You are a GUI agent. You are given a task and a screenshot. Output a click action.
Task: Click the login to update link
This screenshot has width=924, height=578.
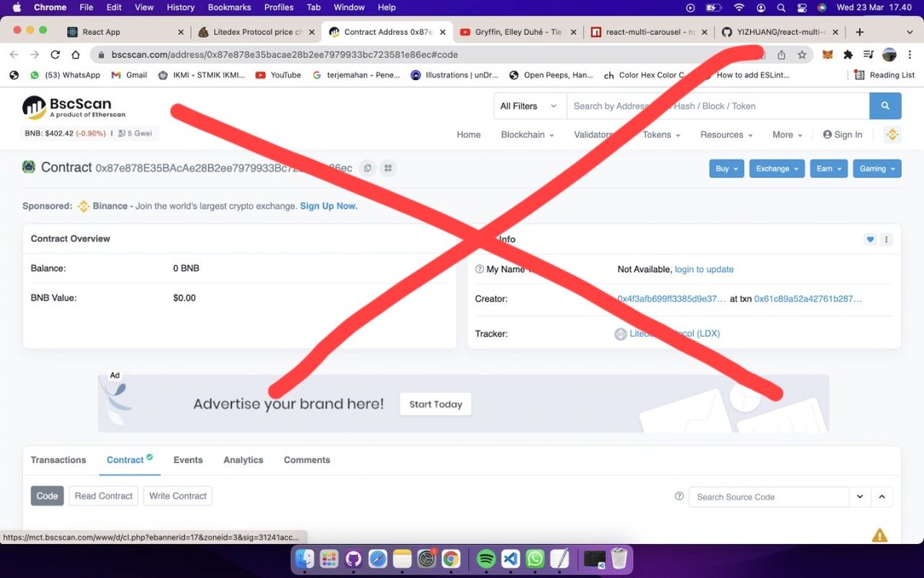click(x=704, y=269)
